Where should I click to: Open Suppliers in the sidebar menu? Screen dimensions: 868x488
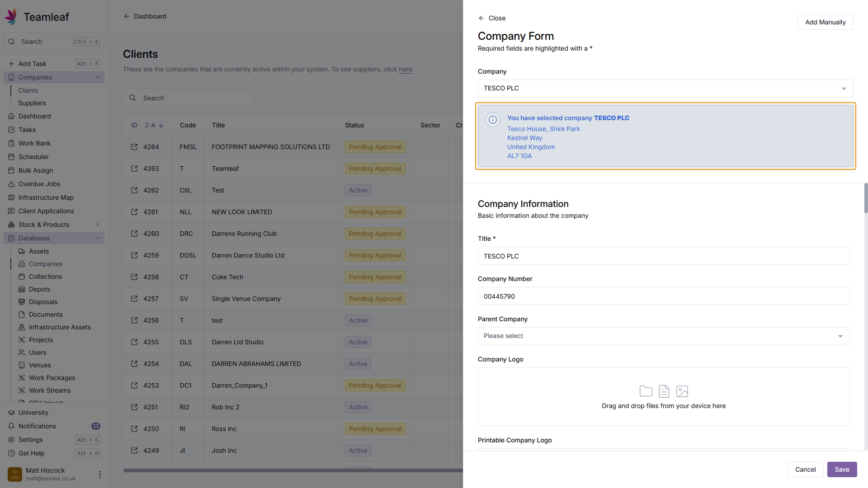[x=32, y=103]
